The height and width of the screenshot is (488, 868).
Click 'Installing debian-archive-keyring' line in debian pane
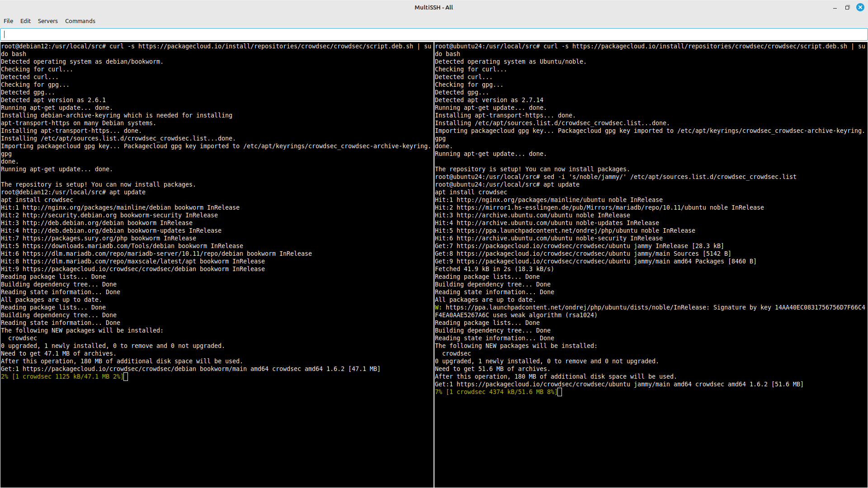pos(117,115)
